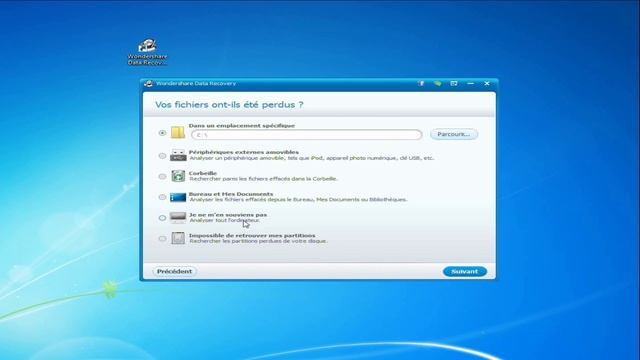The height and width of the screenshot is (360, 640).
Task: Select the 'Bureau et Mes Documents' radio button
Action: pyautogui.click(x=162, y=197)
